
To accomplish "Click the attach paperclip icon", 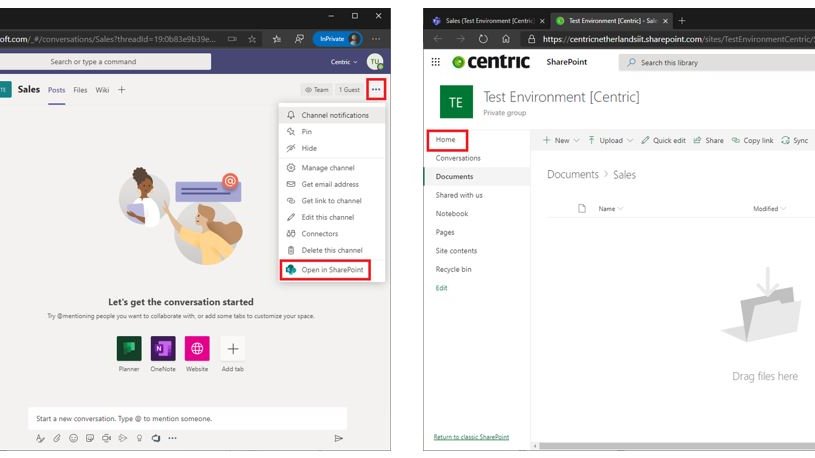I will [x=57, y=438].
